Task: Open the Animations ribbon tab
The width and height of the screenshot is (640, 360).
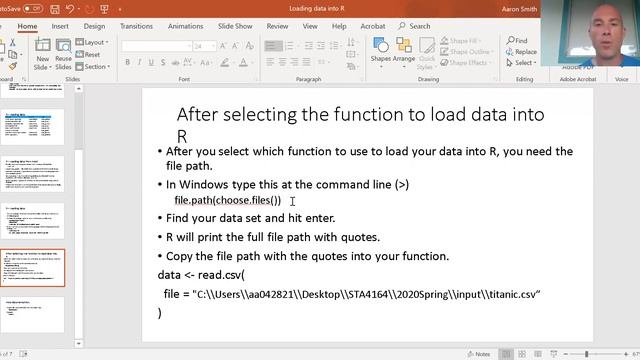Action: 185,26
